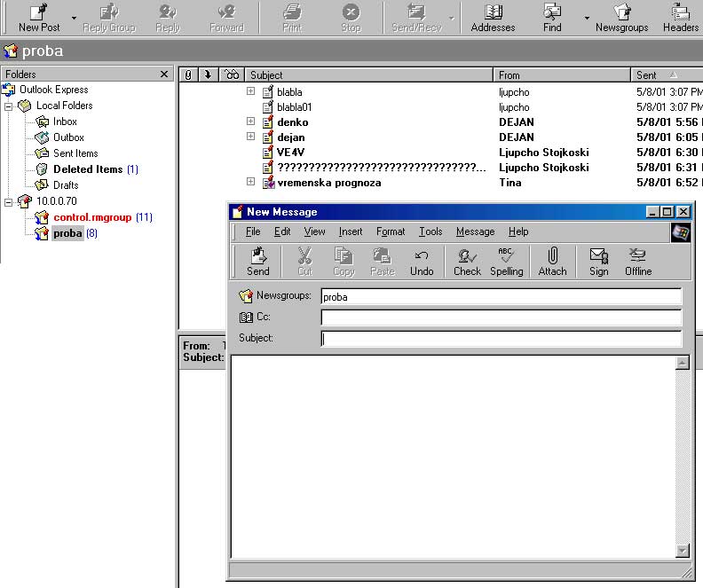Expand the denko message thread
Image resolution: width=703 pixels, height=588 pixels.
click(250, 122)
